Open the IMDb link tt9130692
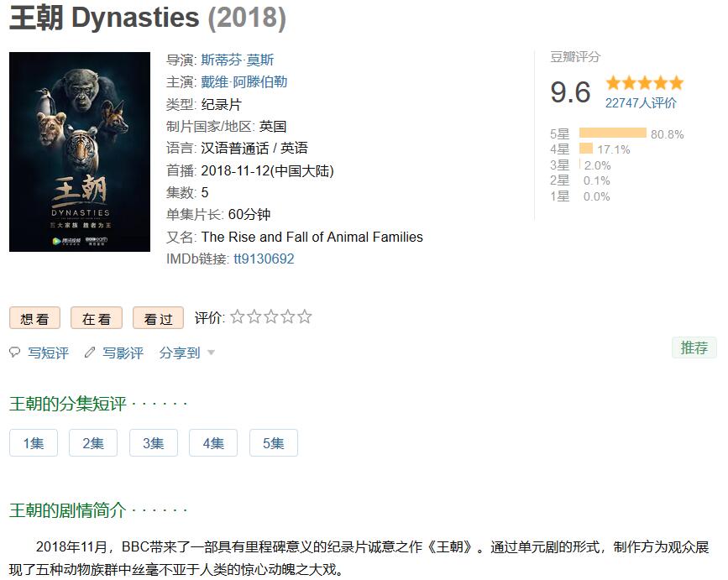Screen dimensions: 728x580 [264, 259]
